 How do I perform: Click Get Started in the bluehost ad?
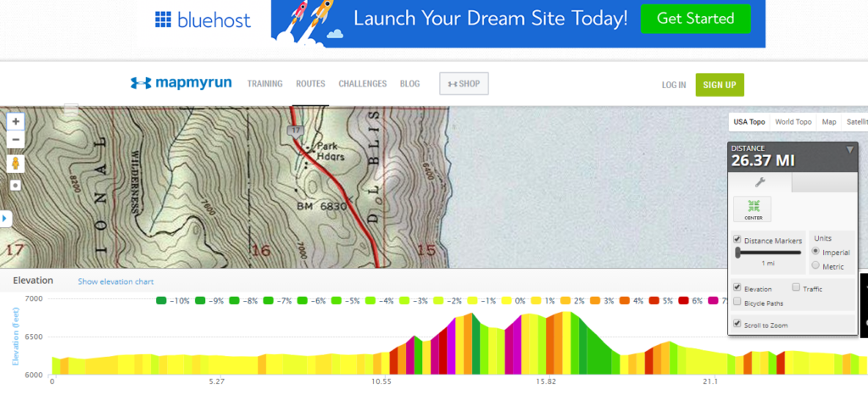point(695,19)
